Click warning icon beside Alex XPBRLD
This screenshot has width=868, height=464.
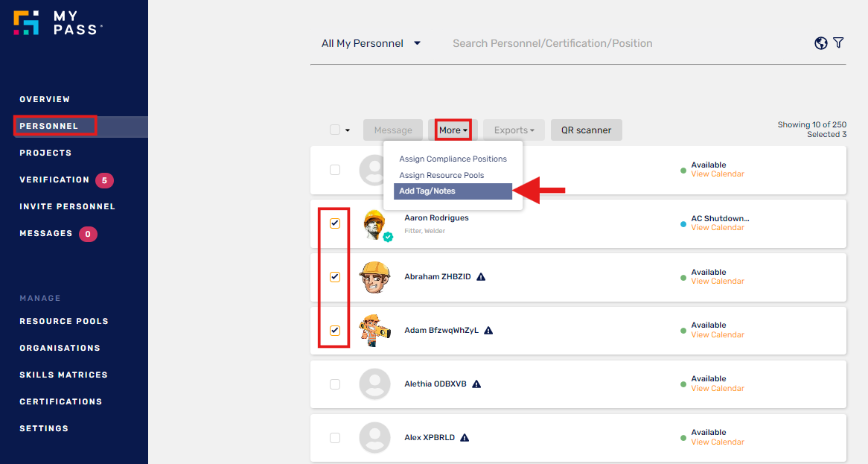pyautogui.click(x=465, y=438)
